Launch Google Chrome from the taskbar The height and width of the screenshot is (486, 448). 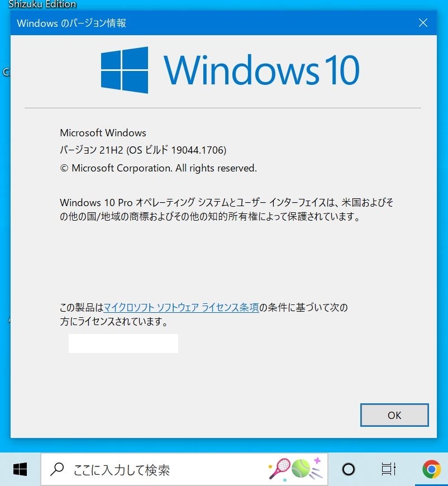point(431,469)
